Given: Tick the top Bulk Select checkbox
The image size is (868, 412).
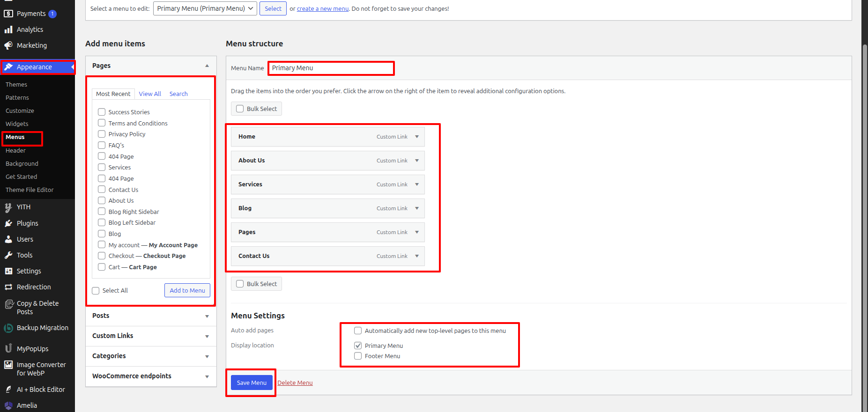Looking at the screenshot, I should coord(240,109).
